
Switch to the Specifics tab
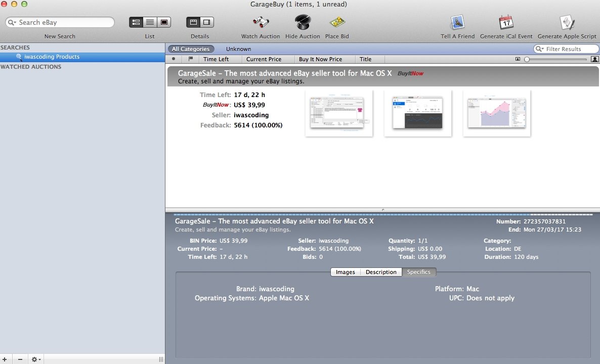click(418, 272)
